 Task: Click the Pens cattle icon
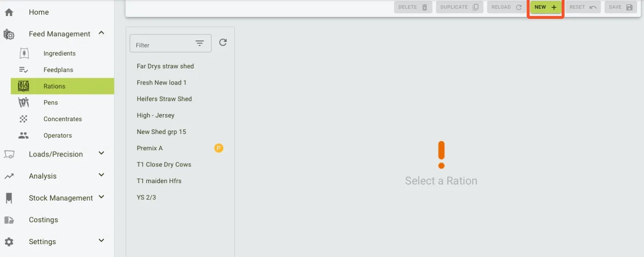click(23, 102)
